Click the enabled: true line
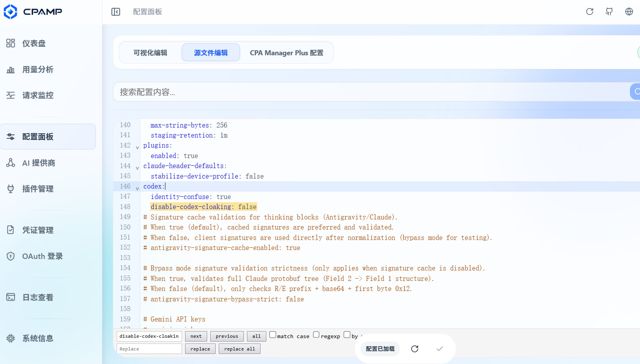This screenshot has height=364, width=640. 174,156
